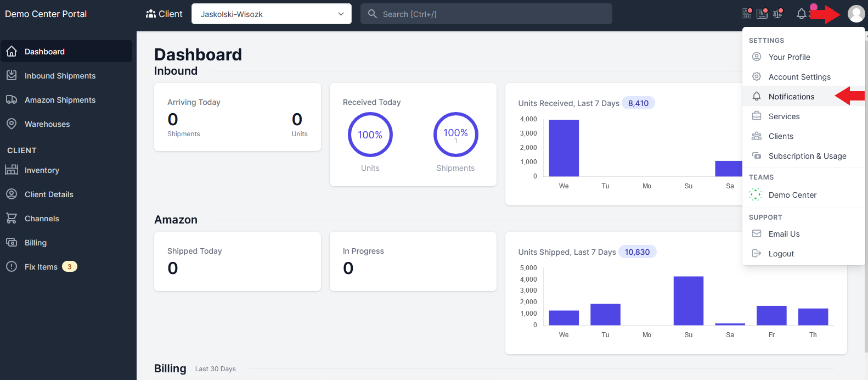Click the Inventory shelves icon
This screenshot has height=380, width=868.
(12, 170)
